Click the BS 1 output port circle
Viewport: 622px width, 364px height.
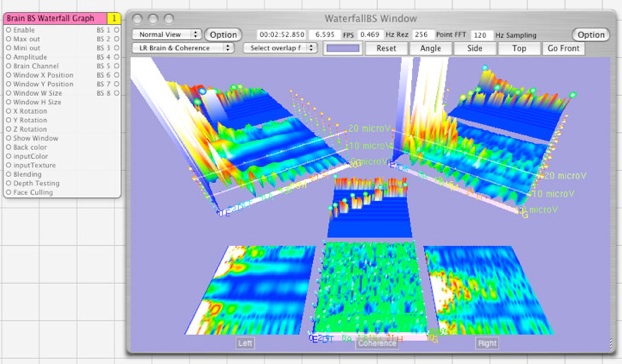(x=117, y=30)
